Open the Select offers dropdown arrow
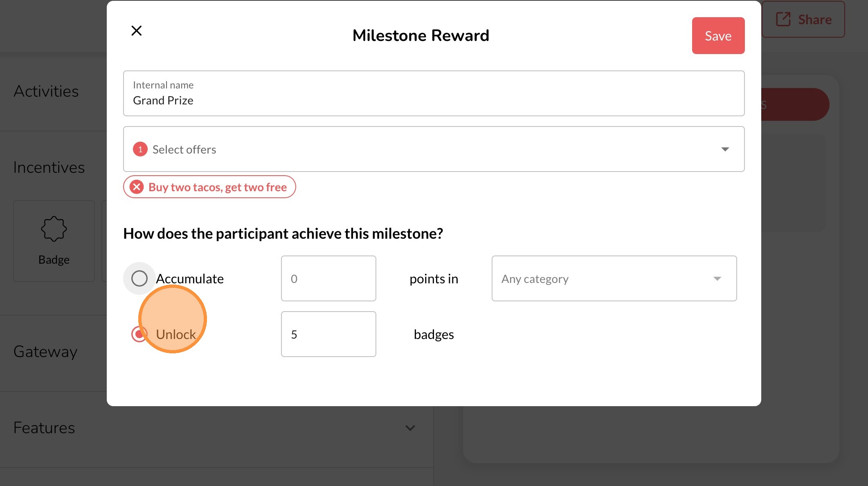Screen dimensions: 868x486 [x=725, y=149]
